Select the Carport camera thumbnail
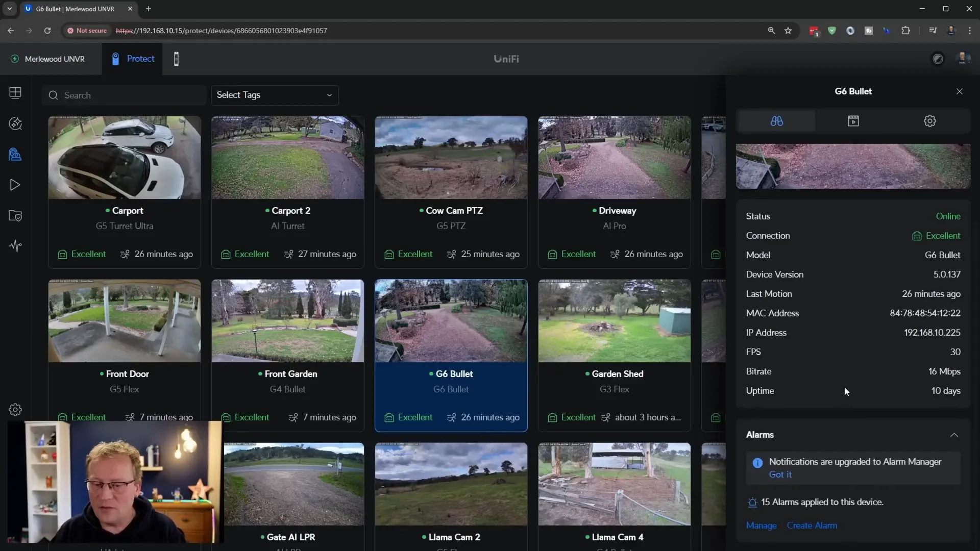 coord(125,158)
